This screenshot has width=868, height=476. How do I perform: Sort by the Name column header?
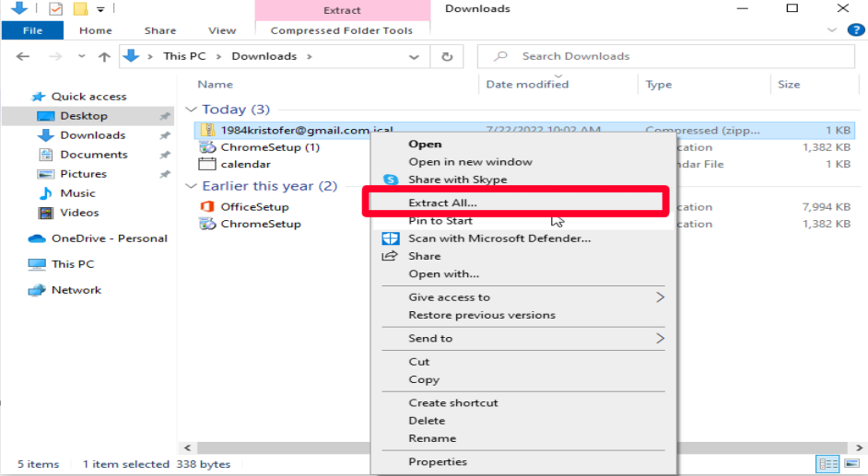pyautogui.click(x=216, y=84)
